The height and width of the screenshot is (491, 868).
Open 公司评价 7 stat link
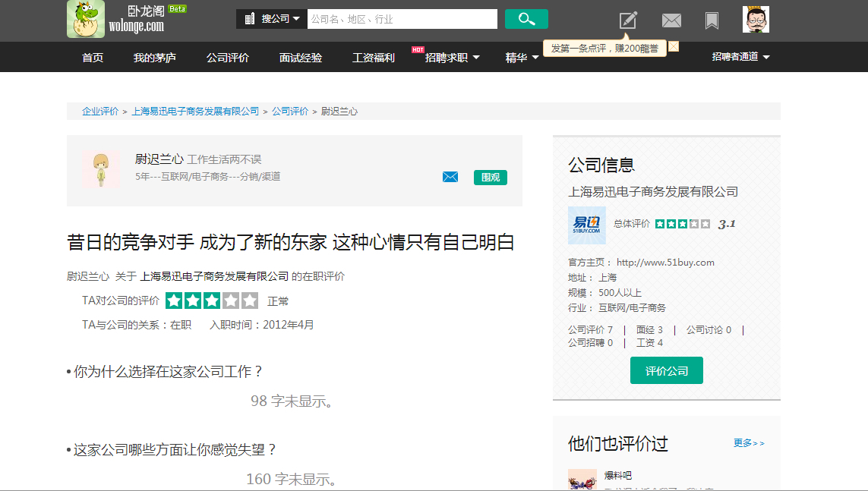(x=590, y=329)
